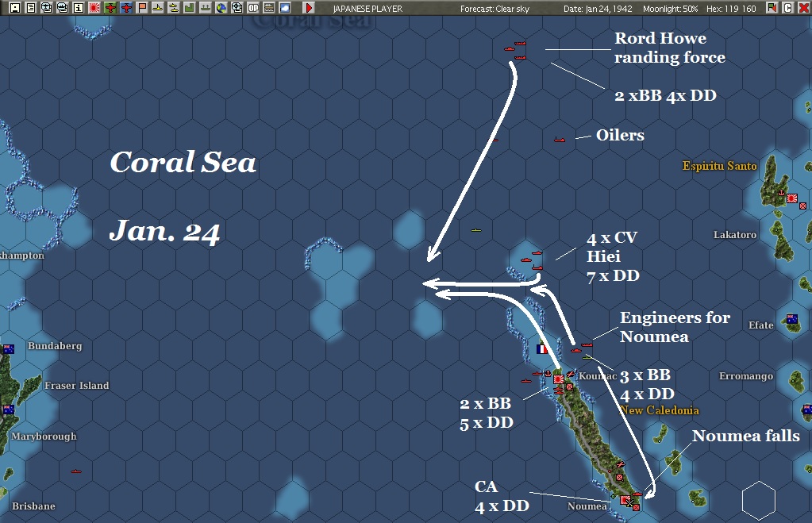Select the Japanese base icon at Koumac
812x523 pixels.
[558, 379]
